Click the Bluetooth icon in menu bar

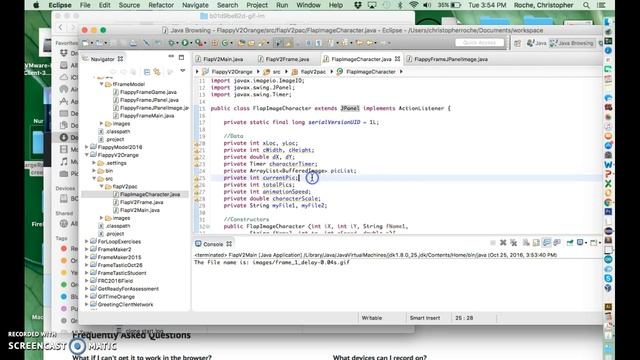[x=400, y=5]
